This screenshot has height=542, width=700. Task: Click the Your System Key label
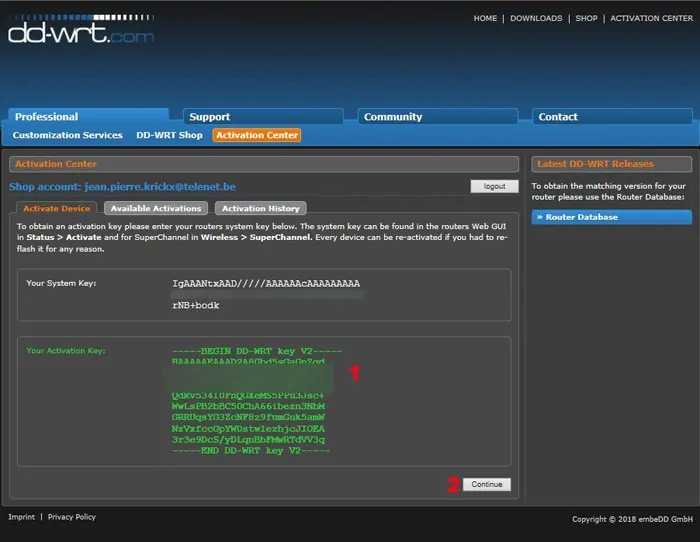coord(61,283)
